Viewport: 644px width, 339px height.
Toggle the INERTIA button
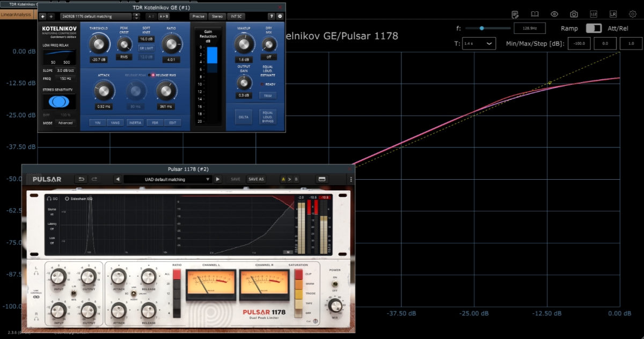[135, 123]
